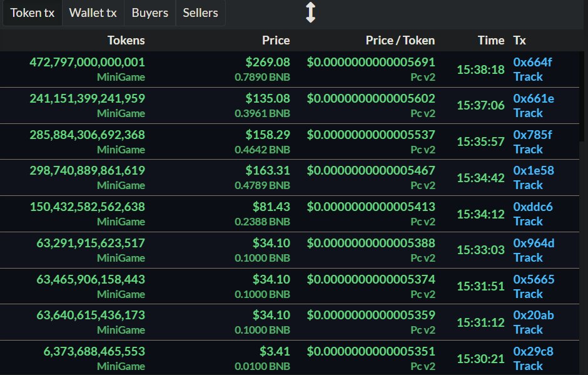Click the $269.08 price value
Screen dimensions: 588x375
pyautogui.click(x=268, y=62)
